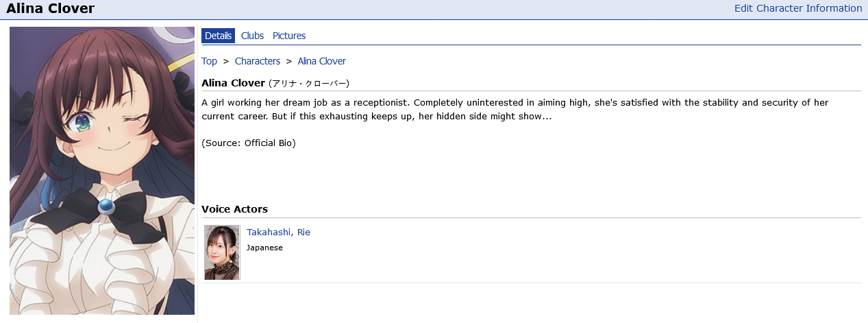Click the separator after the Characters breadcrumb
Viewport: 868px width, 323px height.
click(x=289, y=61)
